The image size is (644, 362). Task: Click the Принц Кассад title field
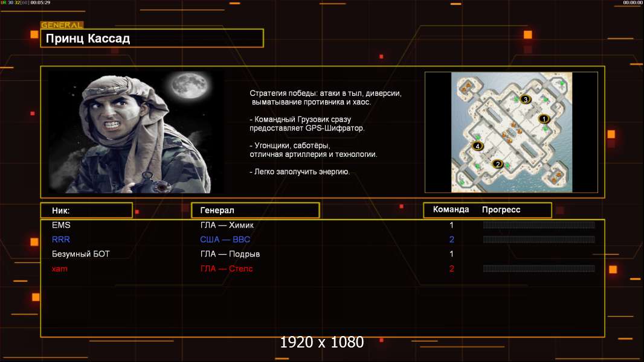click(x=152, y=38)
